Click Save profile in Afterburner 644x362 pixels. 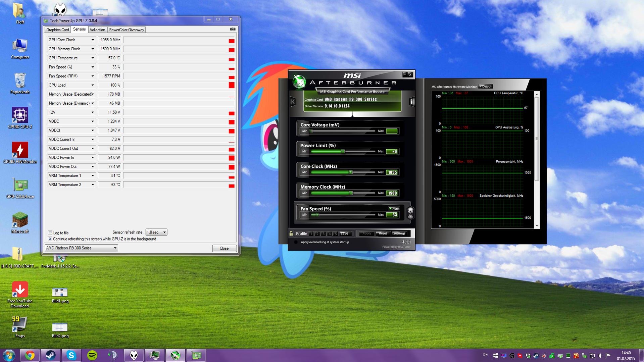345,234
